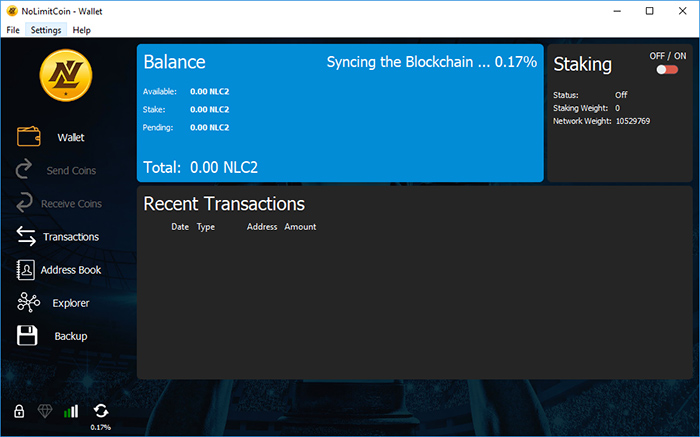Screen dimensions: 700x437
Task: Sort transactions by Date column header
Action: (x=180, y=227)
